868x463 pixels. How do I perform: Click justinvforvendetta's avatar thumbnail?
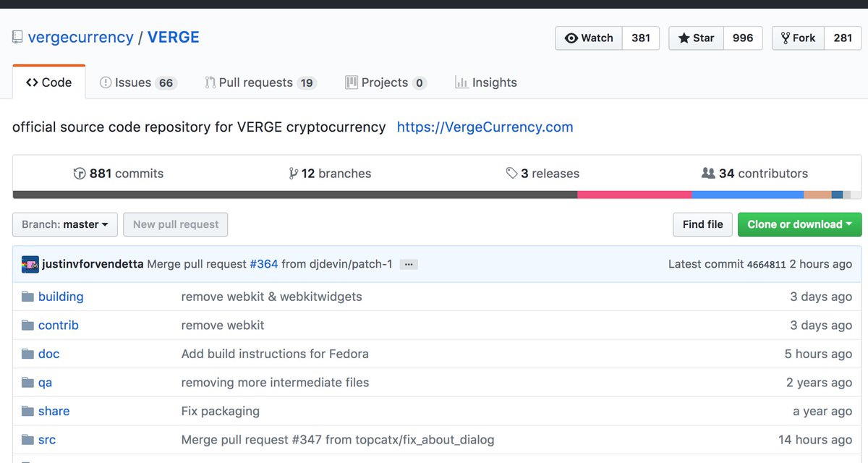30,264
